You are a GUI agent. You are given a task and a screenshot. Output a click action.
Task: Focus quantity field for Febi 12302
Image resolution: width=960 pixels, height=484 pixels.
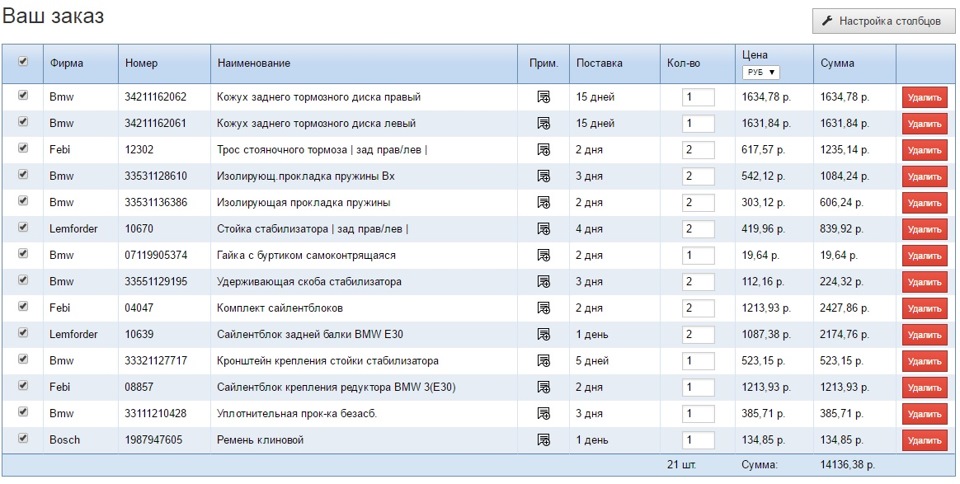pyautogui.click(x=698, y=150)
